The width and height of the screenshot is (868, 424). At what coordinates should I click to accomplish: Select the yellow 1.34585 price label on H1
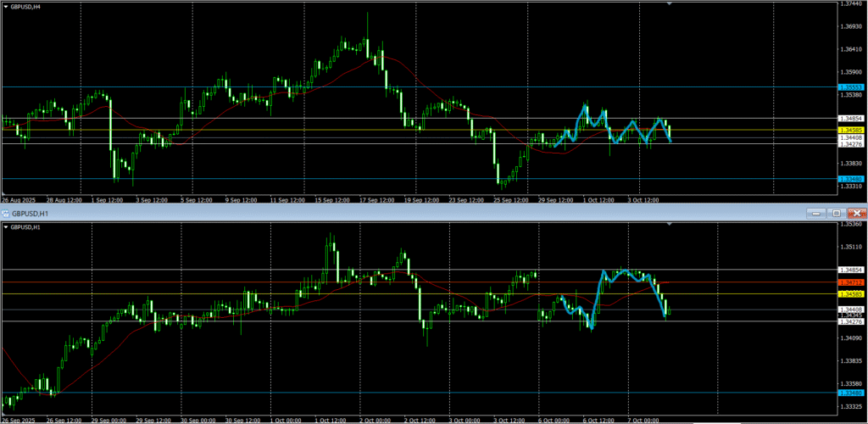(850, 294)
